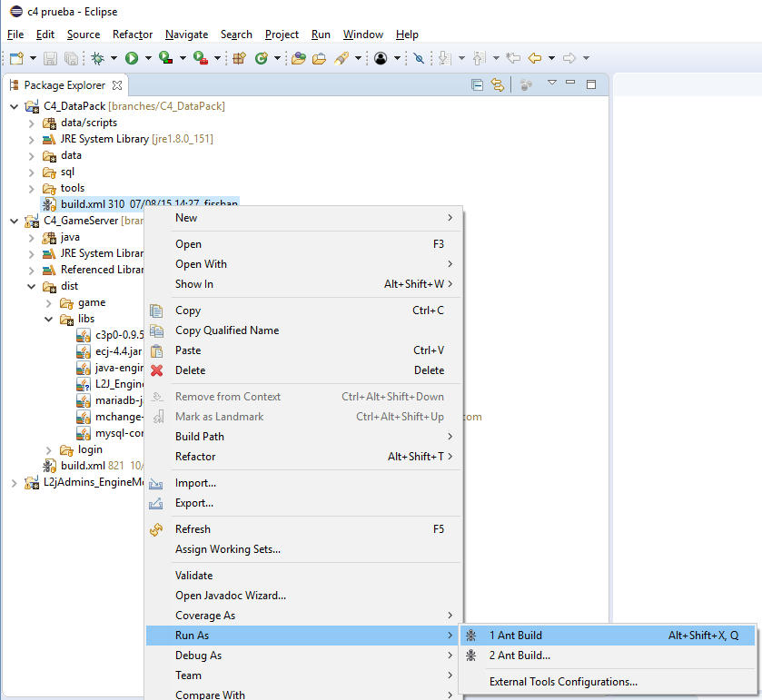Screen dimensions: 762x700
Task: Click the New wizard toolbar icon
Action: tap(16, 58)
